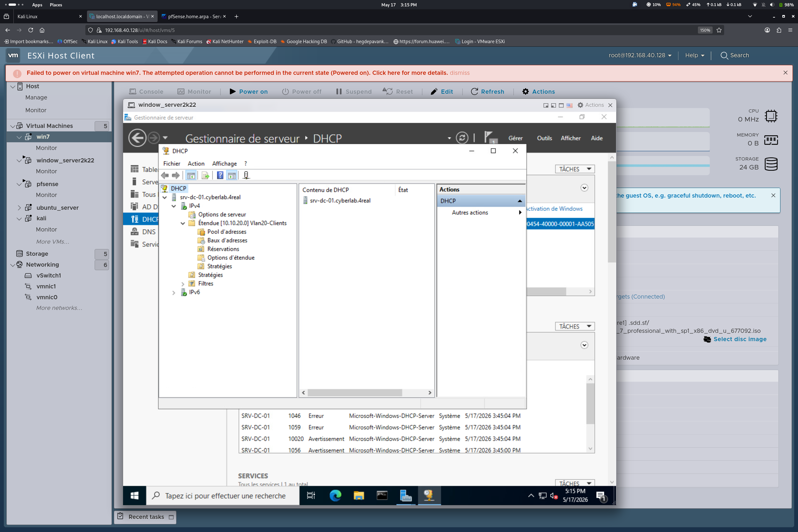Open the Server Manager notifications flag
Screen dimensions: 798x532
pyautogui.click(x=490, y=137)
